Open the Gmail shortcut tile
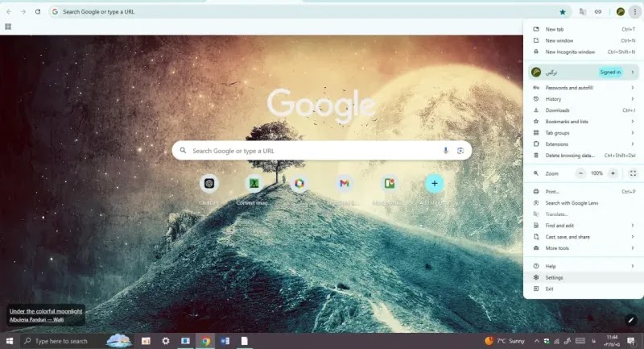644x349 pixels. point(345,183)
